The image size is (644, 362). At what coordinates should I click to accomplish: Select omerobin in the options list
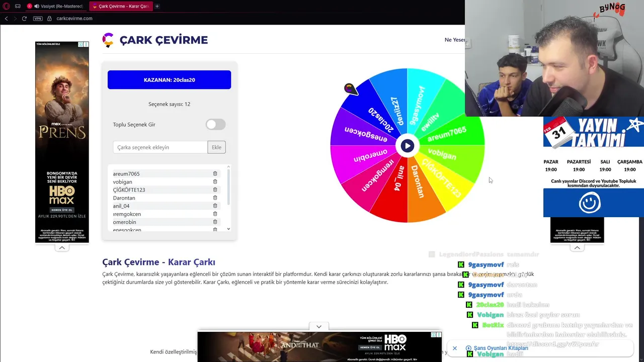(x=125, y=222)
